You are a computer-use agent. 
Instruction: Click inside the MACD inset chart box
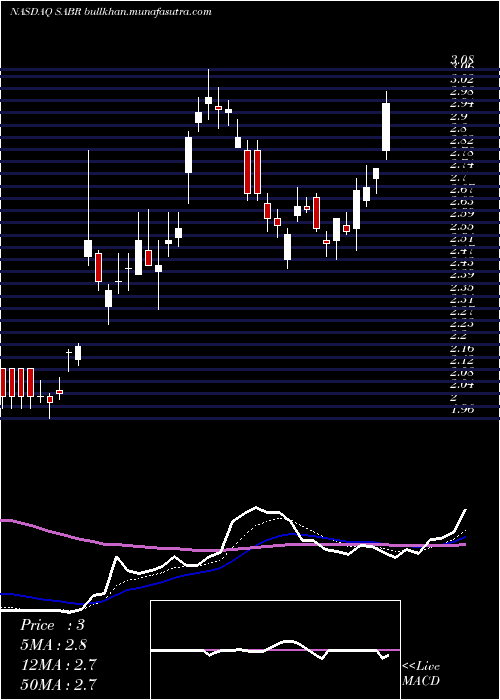(x=275, y=650)
